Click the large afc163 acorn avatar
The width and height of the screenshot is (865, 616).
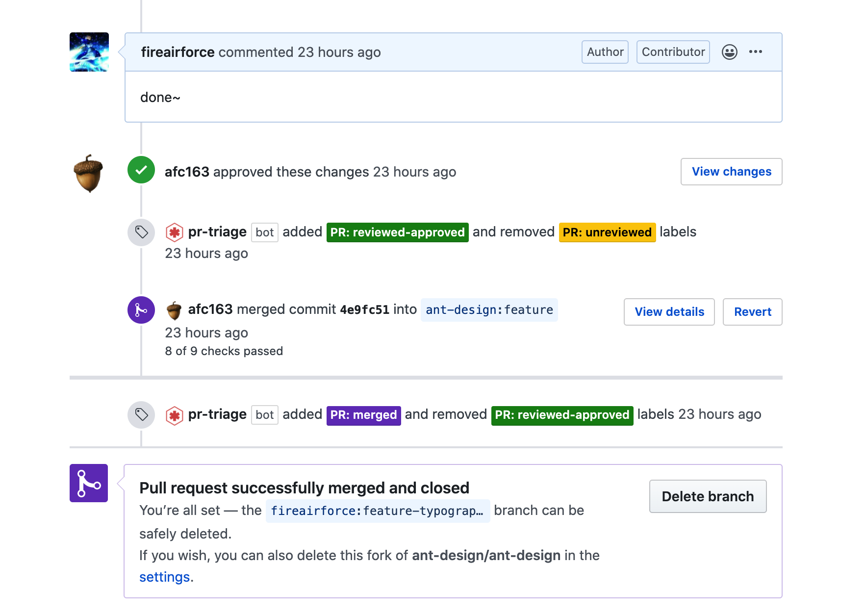click(x=89, y=173)
